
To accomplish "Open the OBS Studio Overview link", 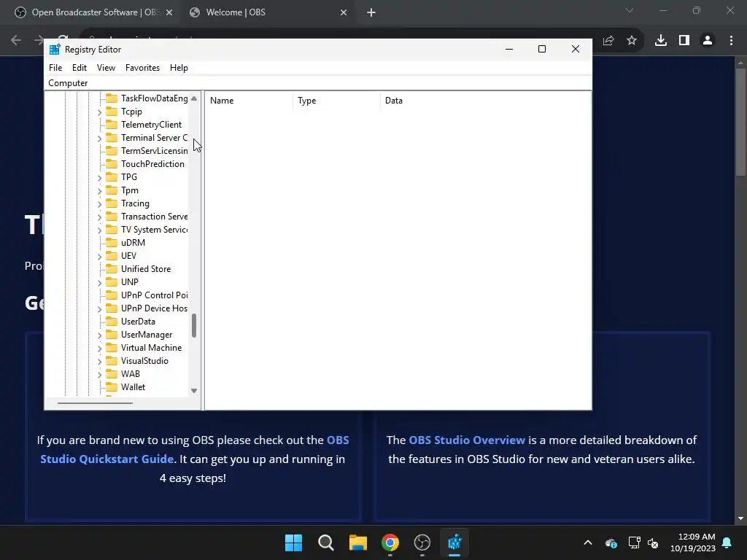I will [x=467, y=440].
